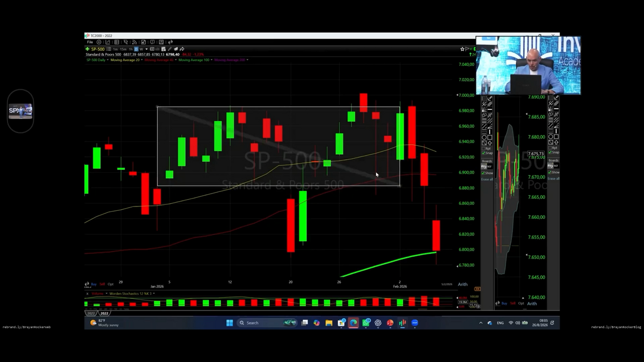Image resolution: width=644 pixels, height=362 pixels.
Task: Toggle the Show checkbox in the right-edge drawing panel
Action: 550,172
